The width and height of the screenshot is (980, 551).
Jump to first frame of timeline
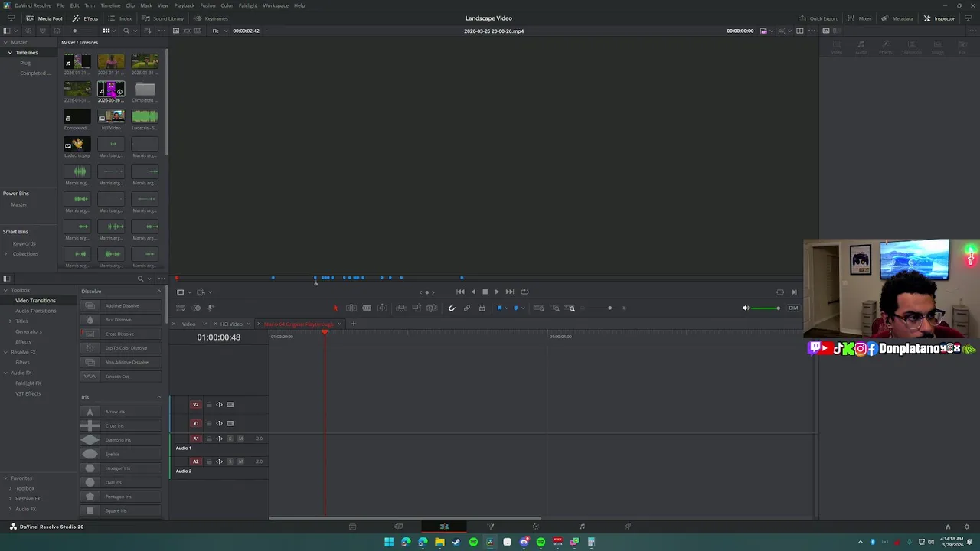pos(460,292)
